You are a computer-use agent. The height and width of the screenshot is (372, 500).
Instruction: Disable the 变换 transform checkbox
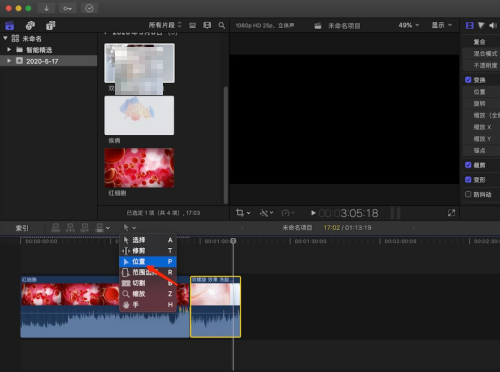pyautogui.click(x=468, y=80)
